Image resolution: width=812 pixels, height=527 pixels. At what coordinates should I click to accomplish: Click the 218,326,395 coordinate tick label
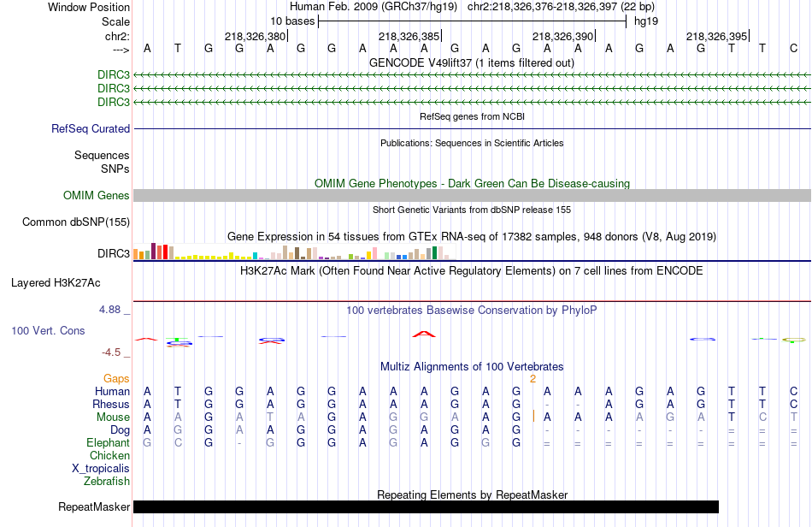pyautogui.click(x=717, y=36)
